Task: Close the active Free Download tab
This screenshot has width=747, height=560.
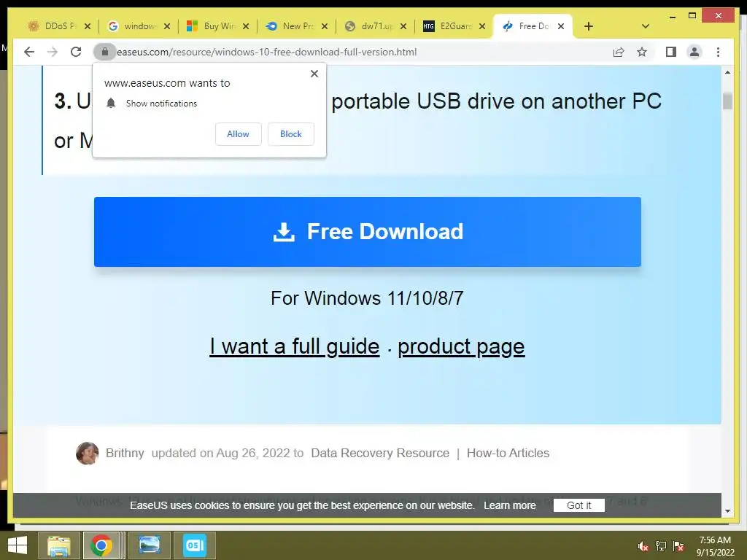Action: [561, 26]
